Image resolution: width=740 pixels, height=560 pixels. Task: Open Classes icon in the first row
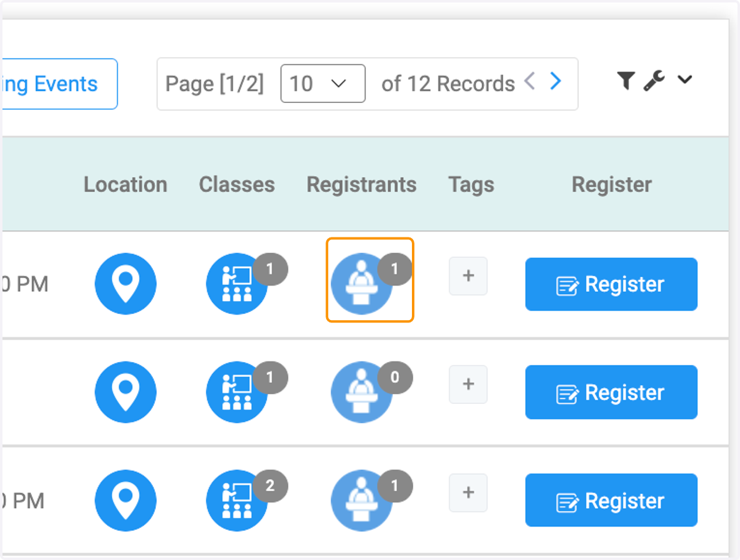pyautogui.click(x=237, y=284)
